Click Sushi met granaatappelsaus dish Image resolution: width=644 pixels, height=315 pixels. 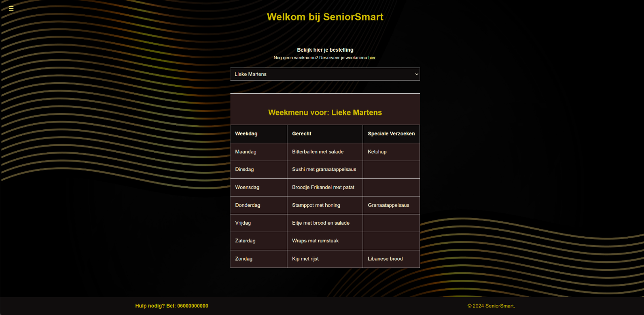pos(324,169)
